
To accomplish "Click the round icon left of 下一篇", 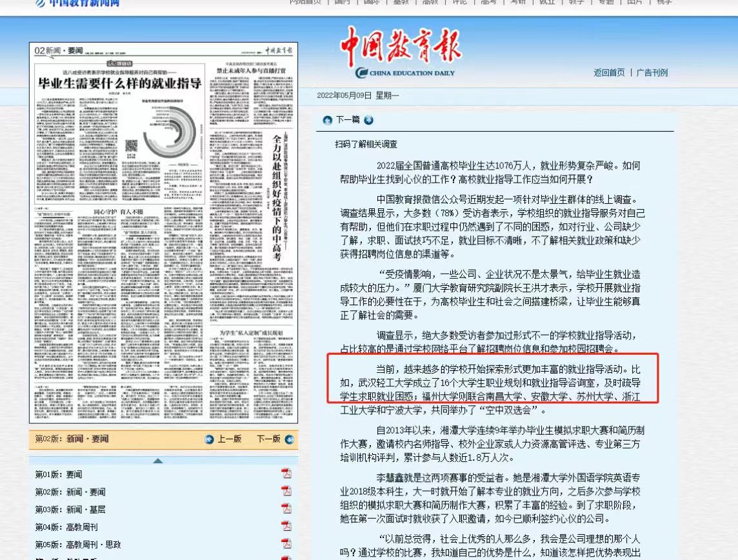I will coord(328,120).
